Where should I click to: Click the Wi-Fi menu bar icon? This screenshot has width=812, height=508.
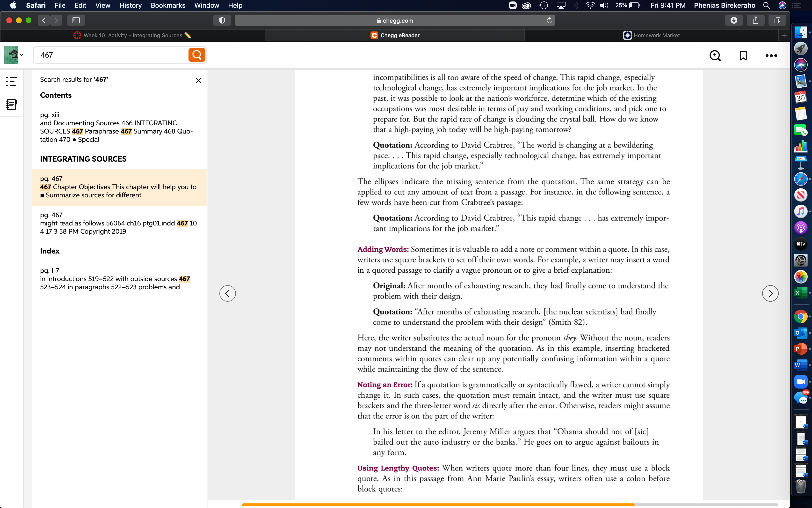[x=590, y=5]
